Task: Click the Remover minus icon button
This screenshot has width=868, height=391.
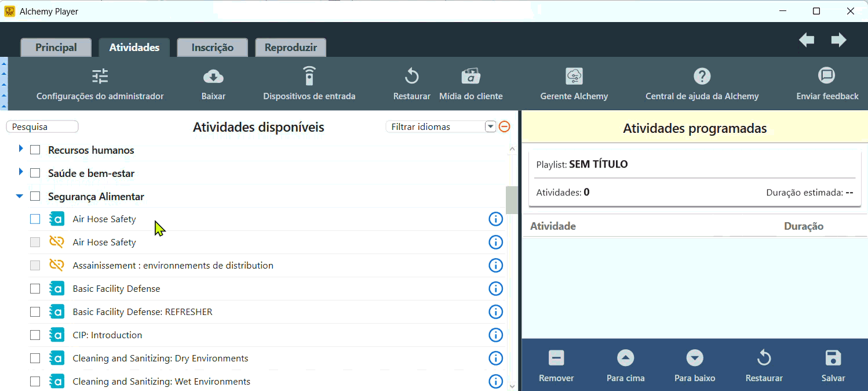Action: (x=556, y=358)
